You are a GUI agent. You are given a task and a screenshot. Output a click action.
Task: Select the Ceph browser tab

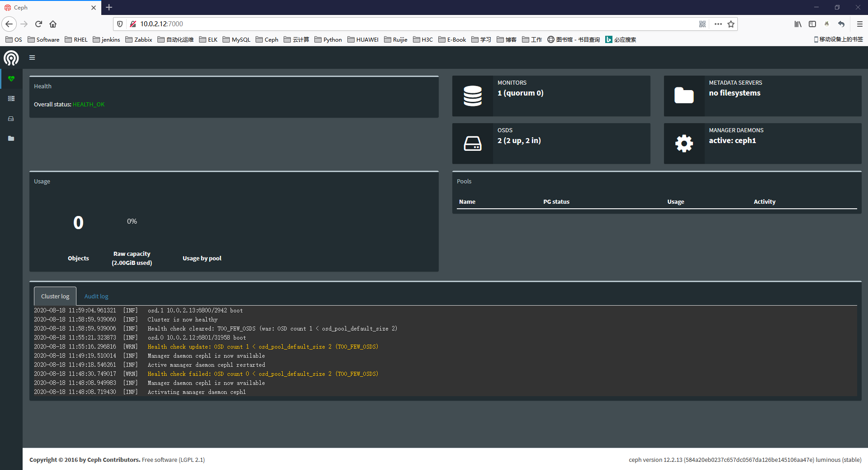50,7
